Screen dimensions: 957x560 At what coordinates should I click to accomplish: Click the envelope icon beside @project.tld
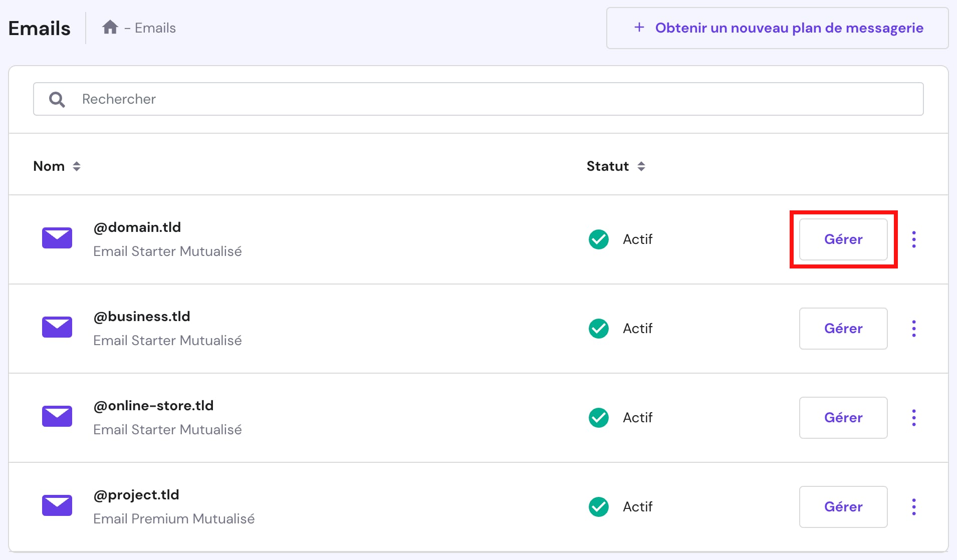point(57,505)
